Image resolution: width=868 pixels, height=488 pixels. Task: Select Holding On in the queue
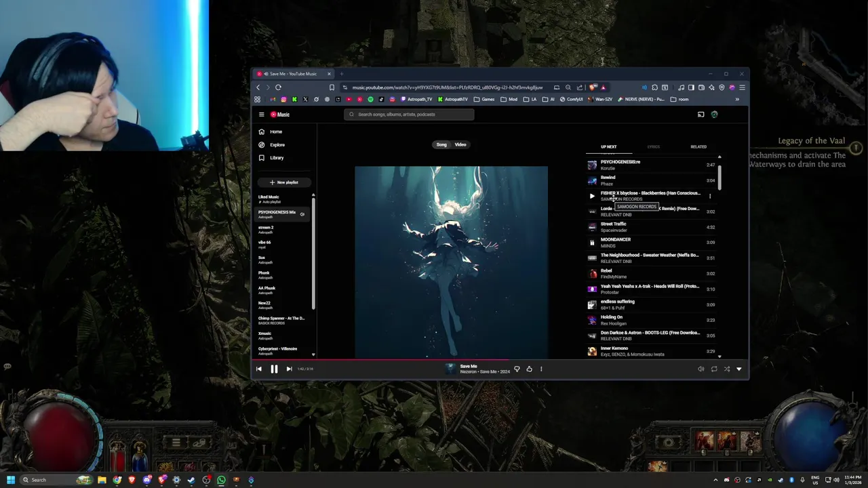[x=651, y=320]
